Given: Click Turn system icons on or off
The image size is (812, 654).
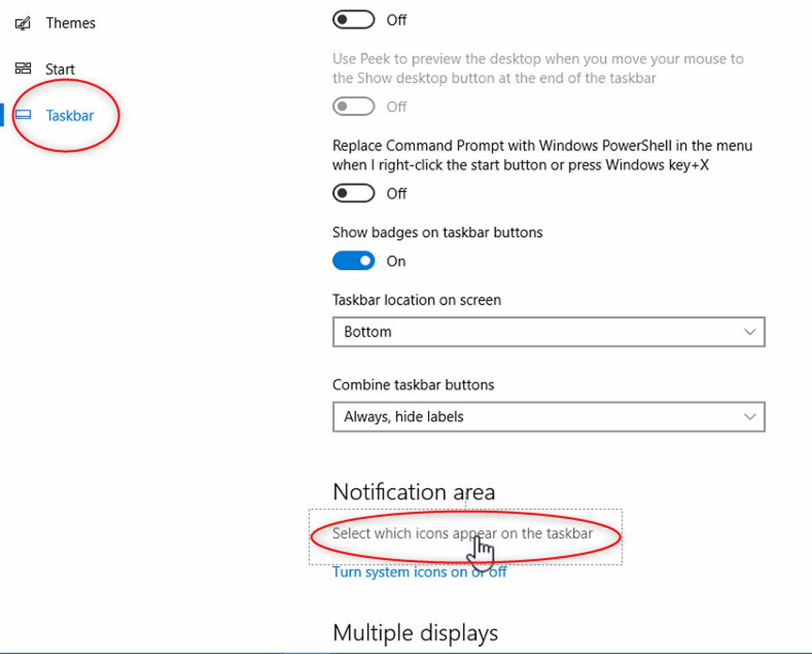Looking at the screenshot, I should [419, 572].
